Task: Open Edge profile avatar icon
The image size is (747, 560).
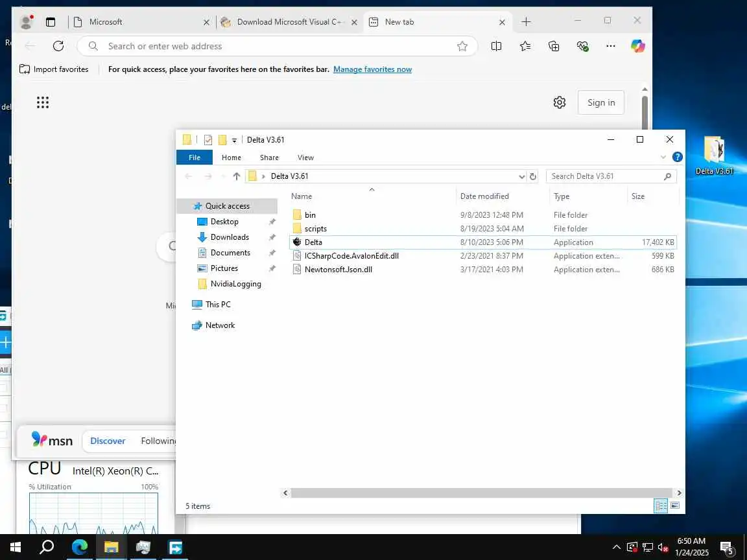Action: (x=27, y=21)
